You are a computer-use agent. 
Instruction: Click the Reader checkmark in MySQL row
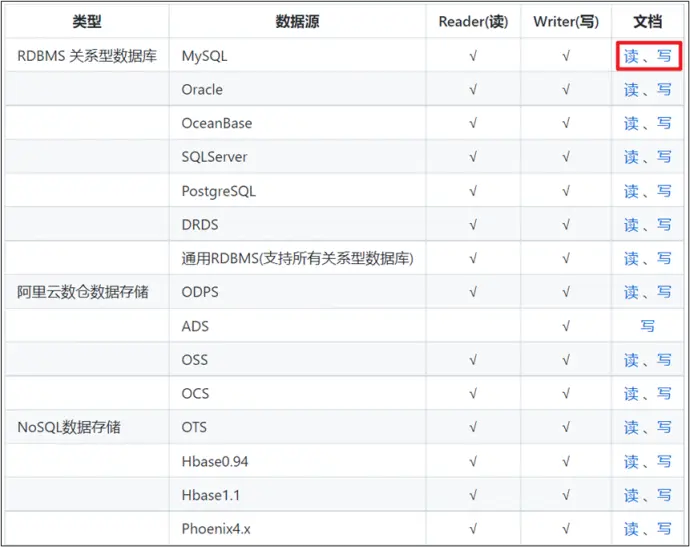tap(473, 56)
